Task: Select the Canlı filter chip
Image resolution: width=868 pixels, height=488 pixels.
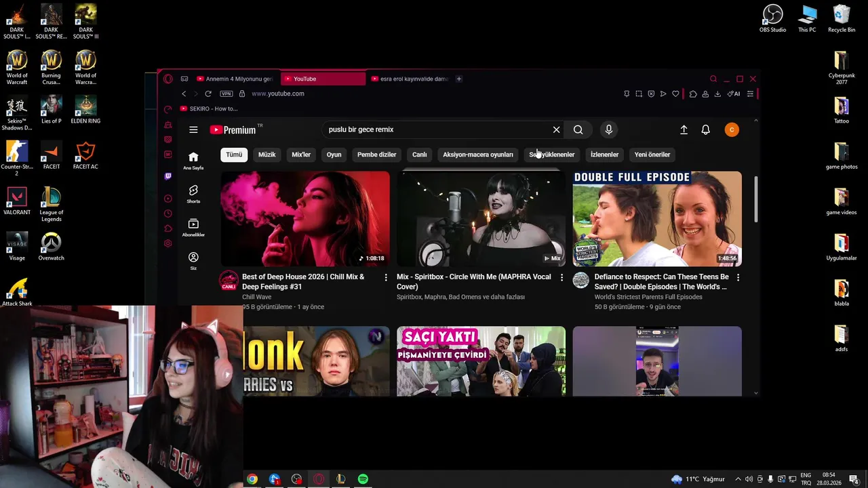Action: coord(420,155)
